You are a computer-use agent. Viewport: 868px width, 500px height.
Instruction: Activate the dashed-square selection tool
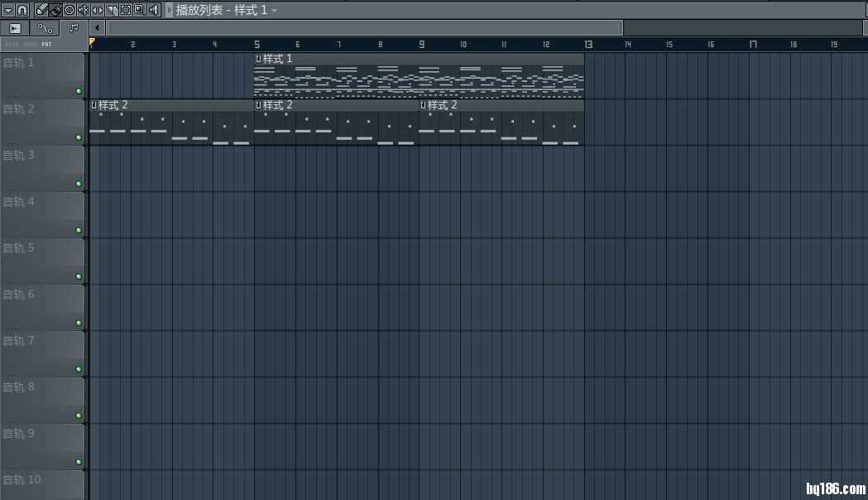point(126,10)
